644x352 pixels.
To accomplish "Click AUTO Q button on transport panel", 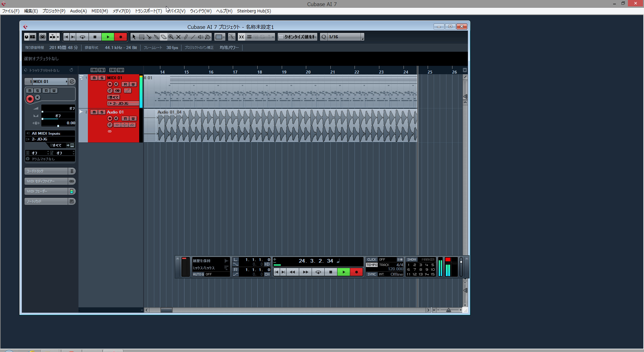I will point(198,274).
